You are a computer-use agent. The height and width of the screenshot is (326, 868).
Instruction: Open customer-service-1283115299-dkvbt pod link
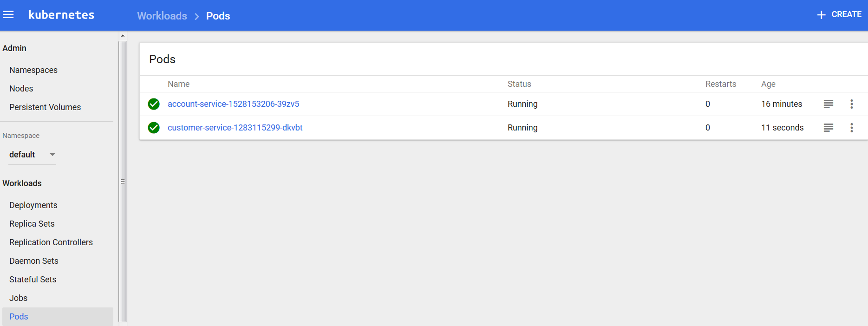(x=235, y=128)
